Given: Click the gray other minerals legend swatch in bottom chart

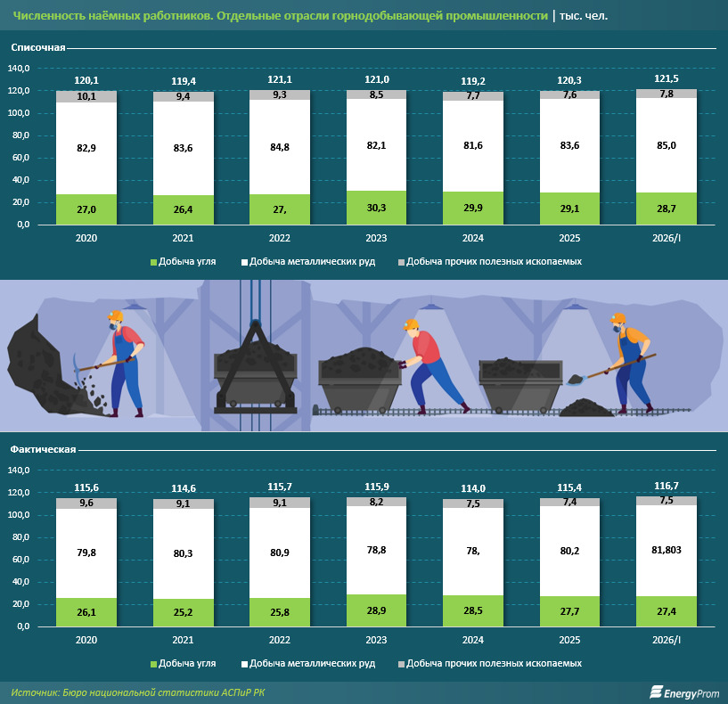Looking at the screenshot, I should click(x=401, y=665).
